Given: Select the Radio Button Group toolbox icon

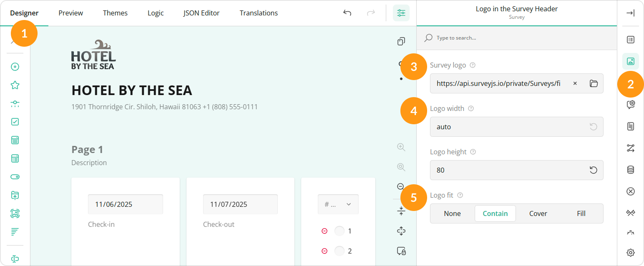Looking at the screenshot, I should [x=15, y=67].
